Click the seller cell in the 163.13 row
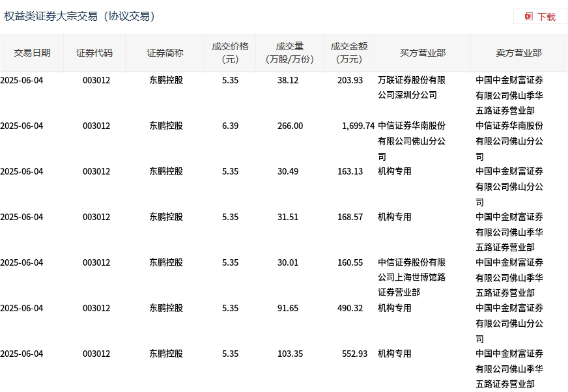 click(509, 187)
